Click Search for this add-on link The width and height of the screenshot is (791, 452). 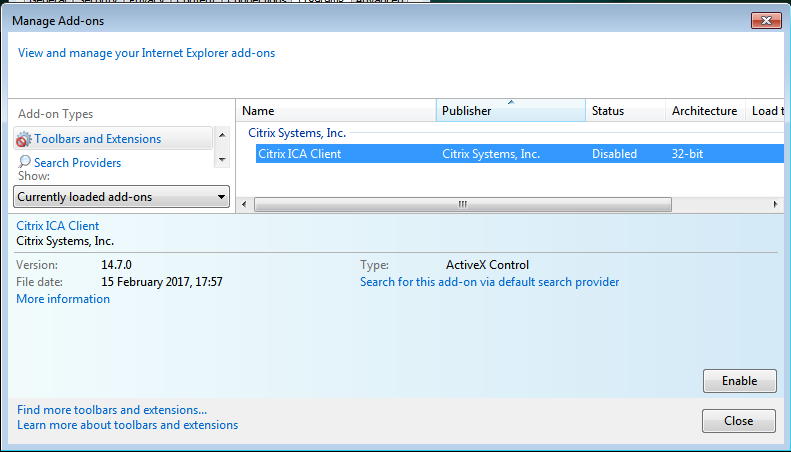point(489,282)
